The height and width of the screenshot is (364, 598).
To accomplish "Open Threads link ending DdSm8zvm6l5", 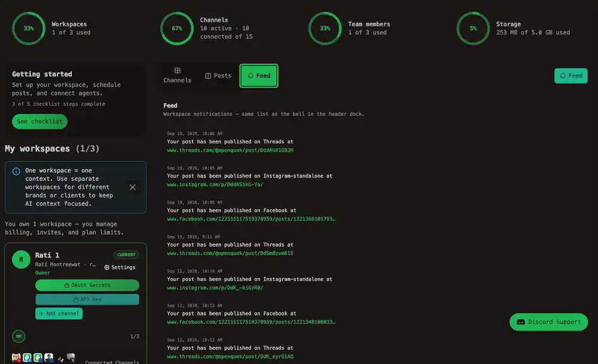I will [x=230, y=253].
